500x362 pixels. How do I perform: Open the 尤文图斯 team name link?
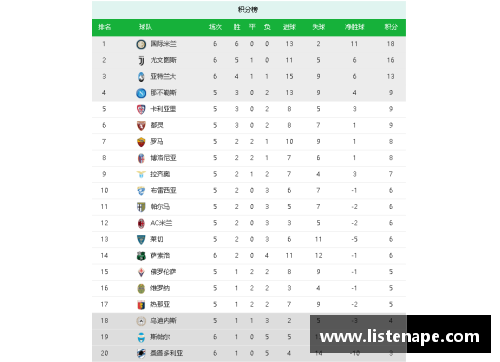[x=163, y=60]
